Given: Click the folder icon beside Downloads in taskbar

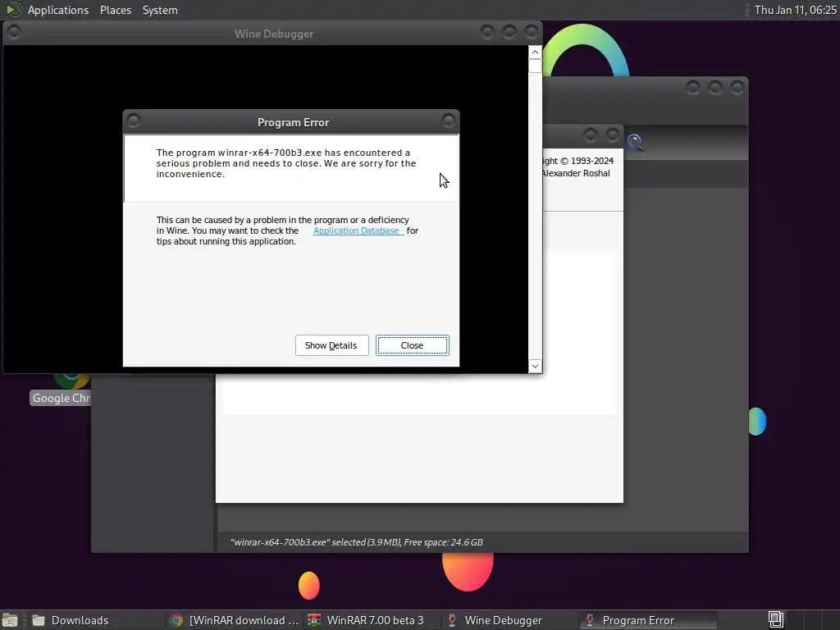Looking at the screenshot, I should [38, 620].
